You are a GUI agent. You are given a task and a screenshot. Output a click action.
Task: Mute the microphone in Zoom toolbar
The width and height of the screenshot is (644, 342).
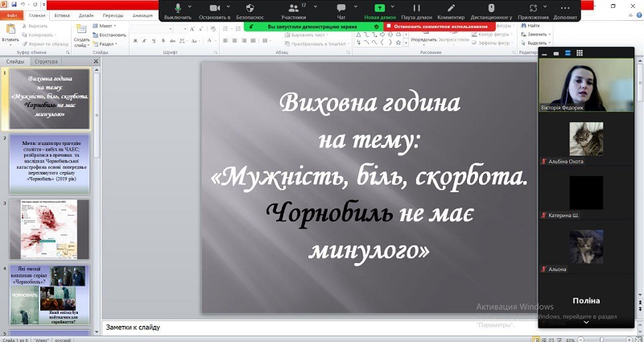click(x=178, y=7)
